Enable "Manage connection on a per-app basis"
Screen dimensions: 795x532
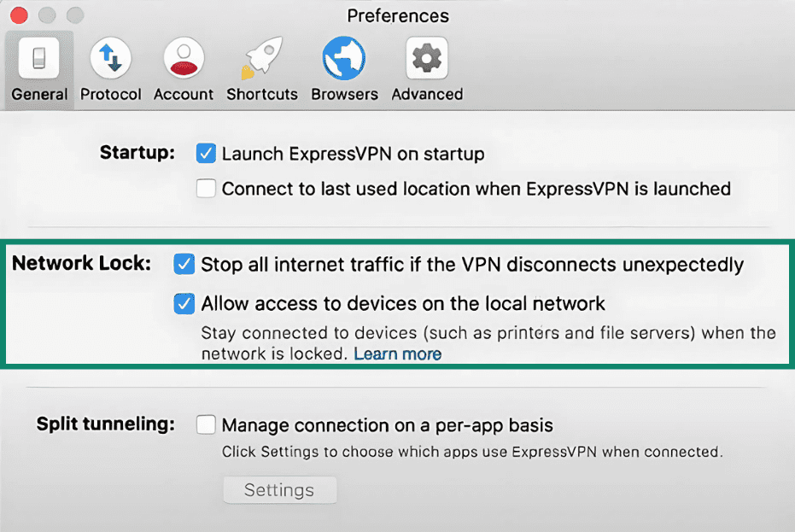[x=205, y=424]
